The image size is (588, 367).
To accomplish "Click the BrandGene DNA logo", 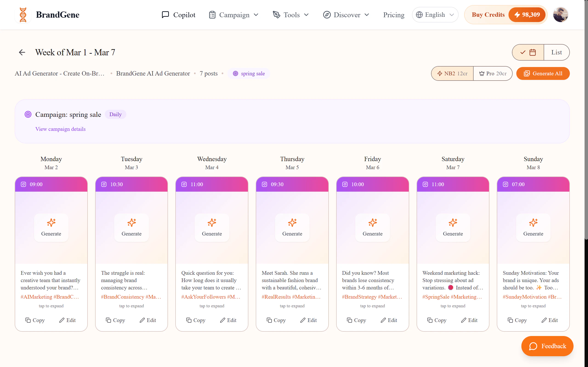I will click(x=23, y=14).
